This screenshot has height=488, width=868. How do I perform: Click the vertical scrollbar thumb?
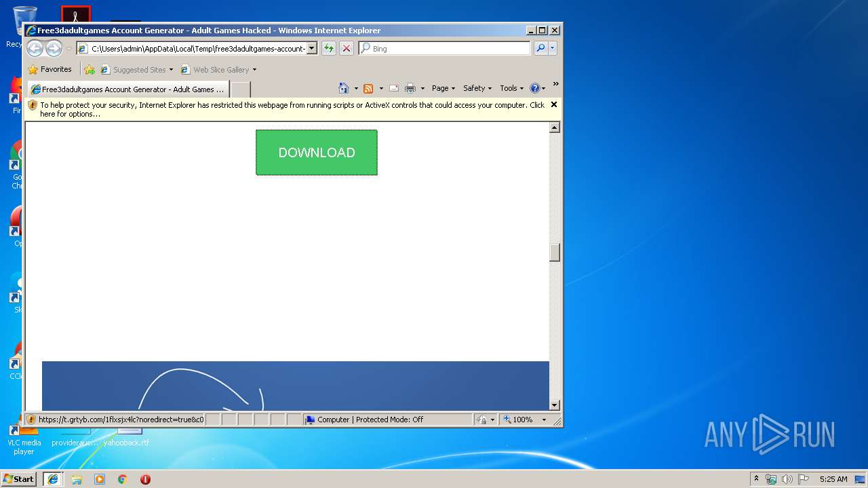click(554, 252)
